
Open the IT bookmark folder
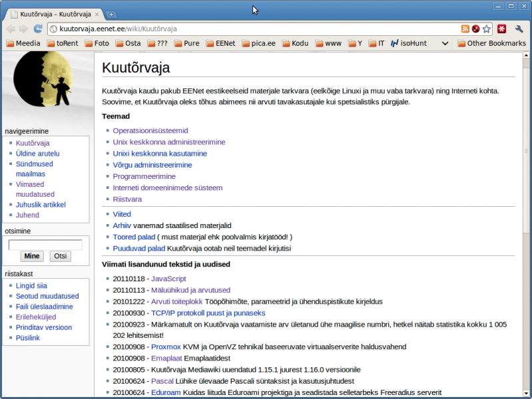click(377, 43)
